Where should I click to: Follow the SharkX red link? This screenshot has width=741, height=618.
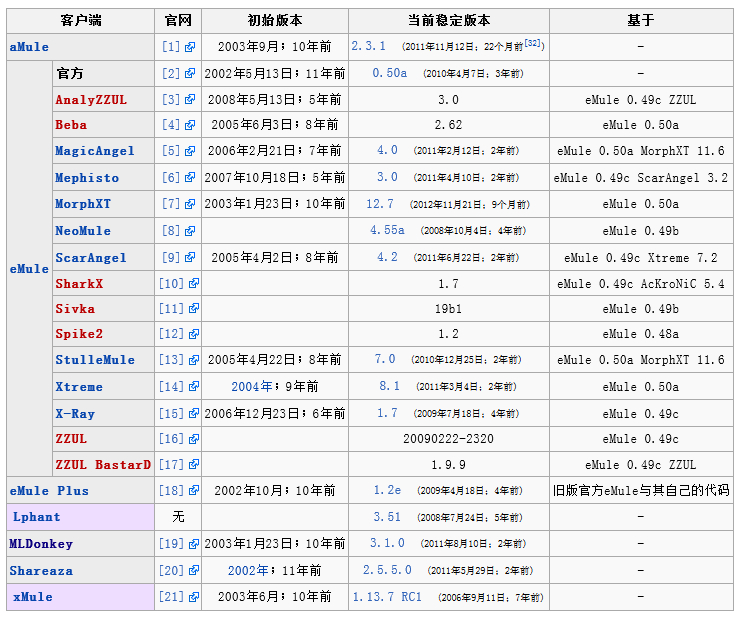(x=79, y=283)
